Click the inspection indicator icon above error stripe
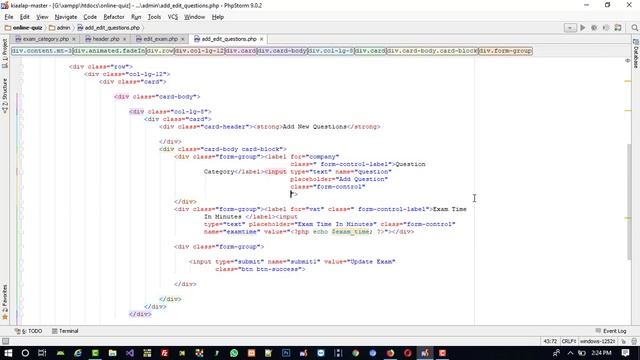The height and width of the screenshot is (360, 640). coord(628,60)
